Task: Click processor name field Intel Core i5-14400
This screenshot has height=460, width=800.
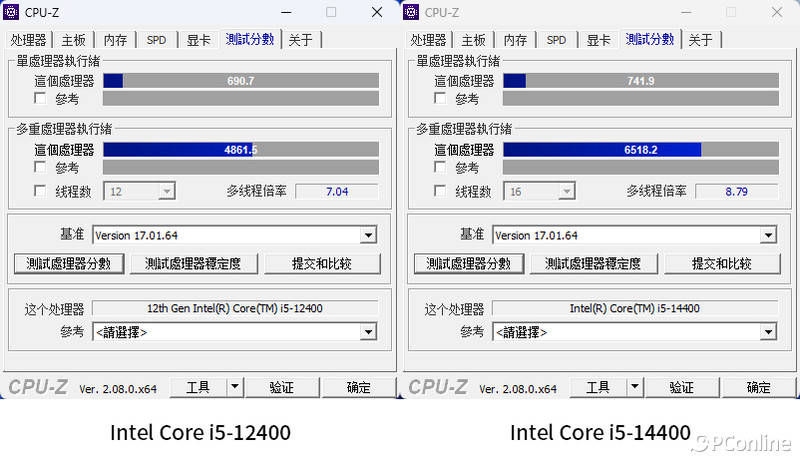Action: [635, 308]
